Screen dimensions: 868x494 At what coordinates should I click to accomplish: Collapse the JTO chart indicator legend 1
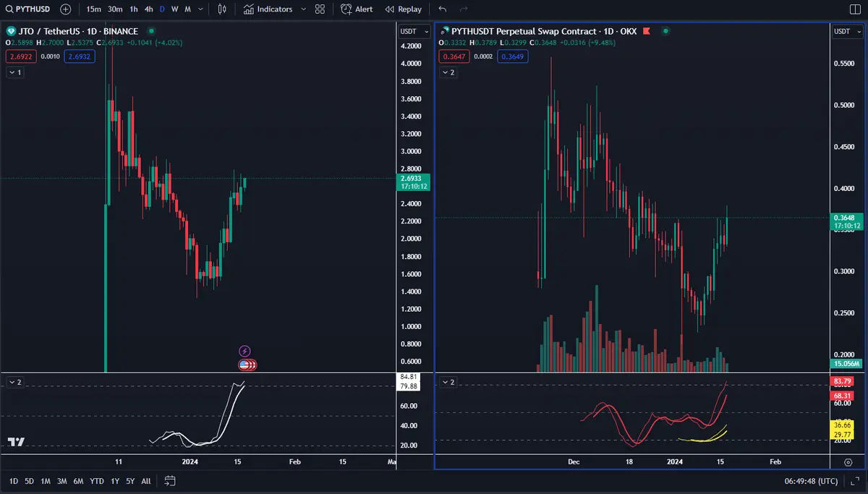point(14,72)
